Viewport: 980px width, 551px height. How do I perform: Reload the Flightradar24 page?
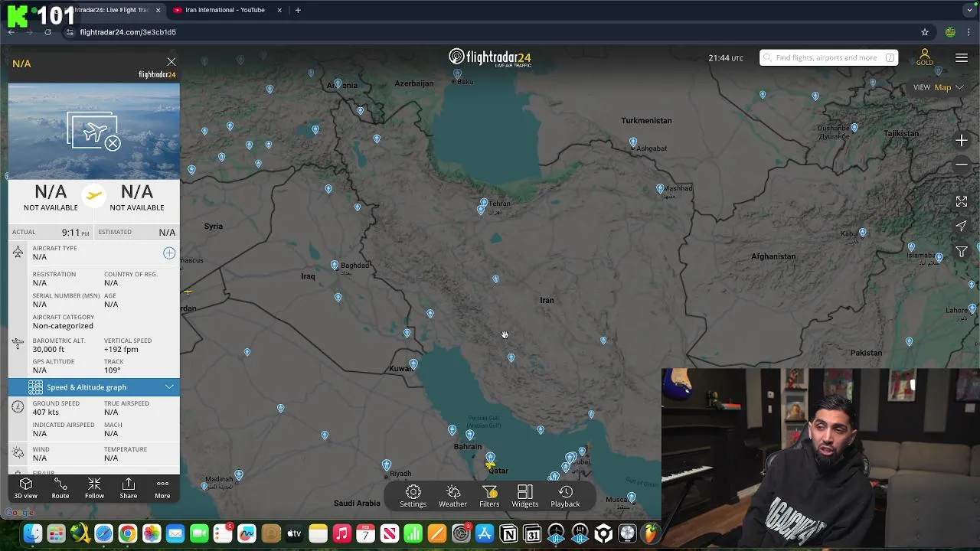coord(47,32)
